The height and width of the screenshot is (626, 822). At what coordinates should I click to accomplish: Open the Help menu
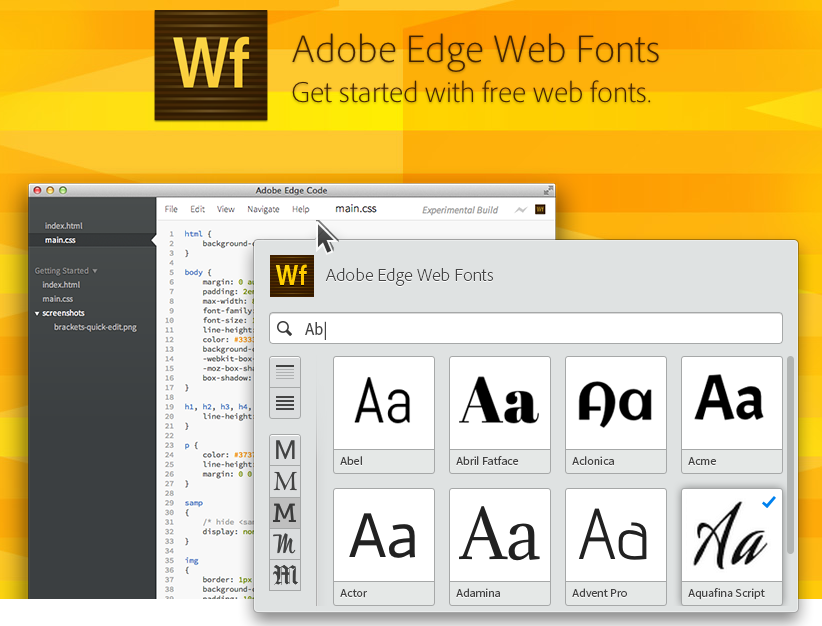click(x=300, y=209)
